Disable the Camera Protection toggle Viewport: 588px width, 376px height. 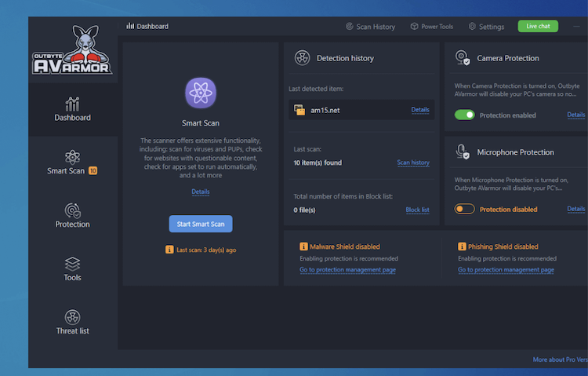[x=464, y=115]
